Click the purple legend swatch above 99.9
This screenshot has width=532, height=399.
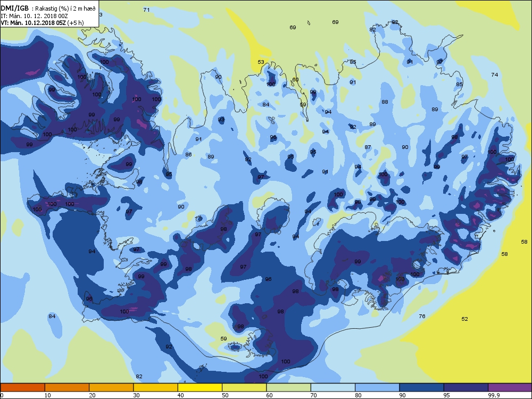click(x=510, y=387)
